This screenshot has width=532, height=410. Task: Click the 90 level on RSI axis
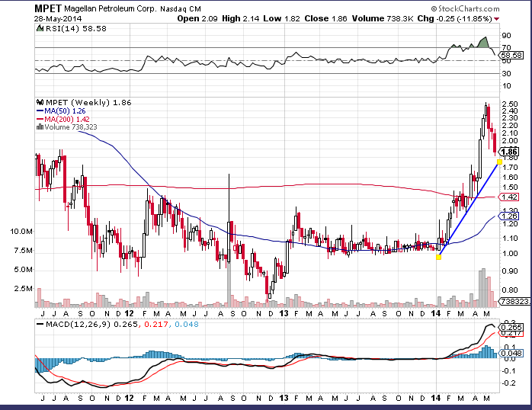click(507, 35)
